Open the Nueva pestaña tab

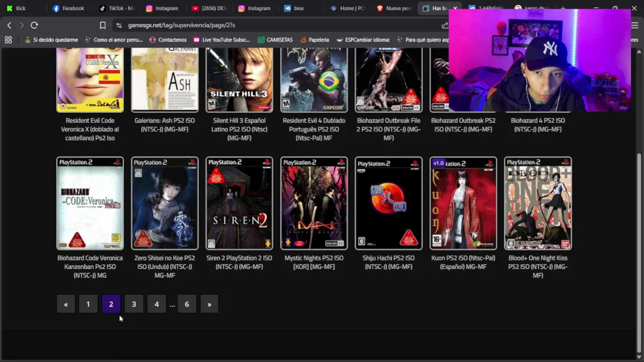[x=394, y=8]
